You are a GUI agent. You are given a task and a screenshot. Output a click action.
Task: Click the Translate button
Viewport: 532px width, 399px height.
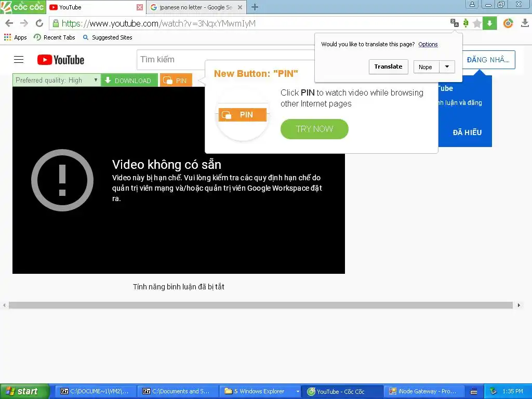point(388,67)
